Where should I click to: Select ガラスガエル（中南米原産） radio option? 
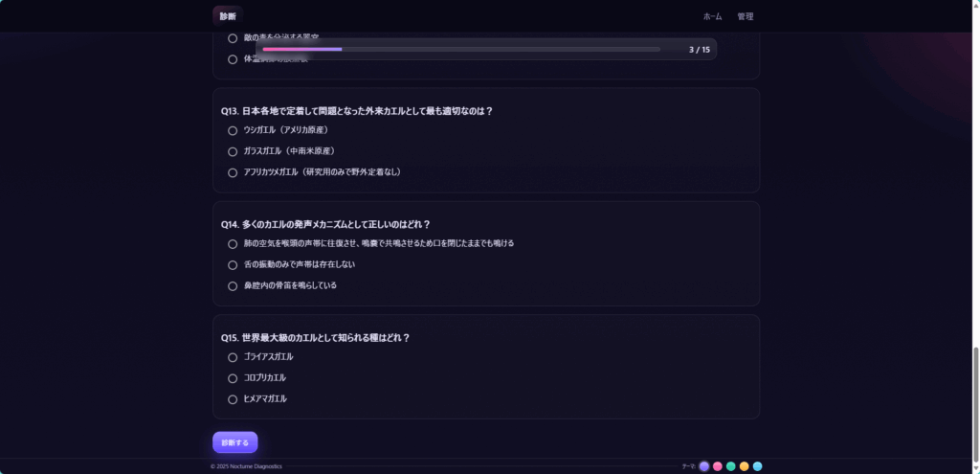[233, 151]
